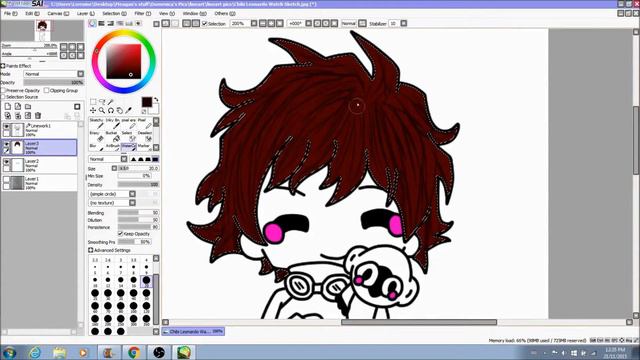Create a new linework layer
The width and height of the screenshot is (640, 360).
[x=18, y=107]
